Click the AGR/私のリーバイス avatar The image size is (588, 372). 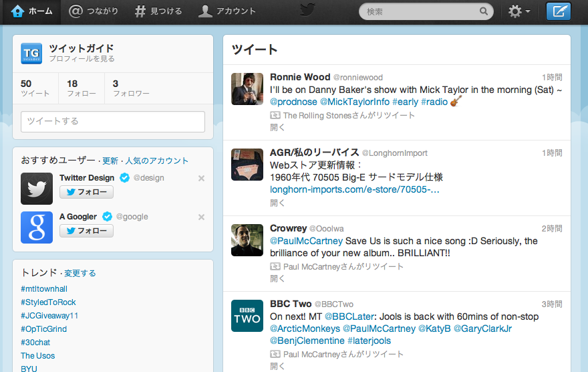point(247,165)
